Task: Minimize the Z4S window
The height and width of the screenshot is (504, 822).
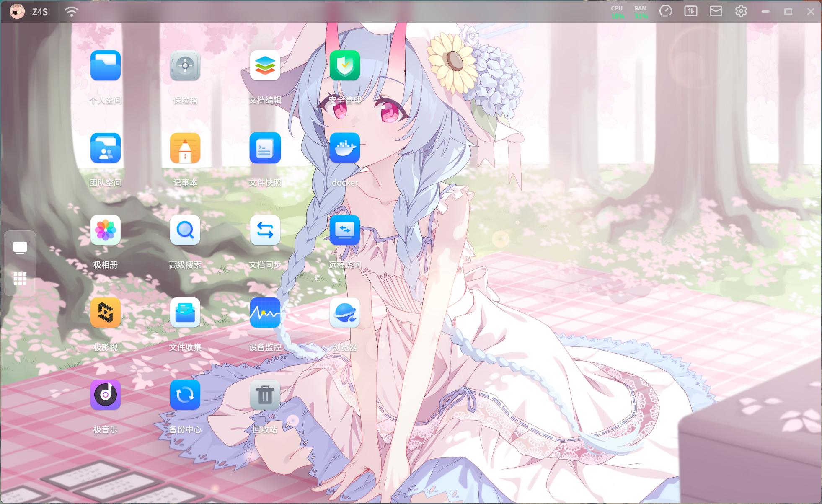Action: (x=766, y=12)
